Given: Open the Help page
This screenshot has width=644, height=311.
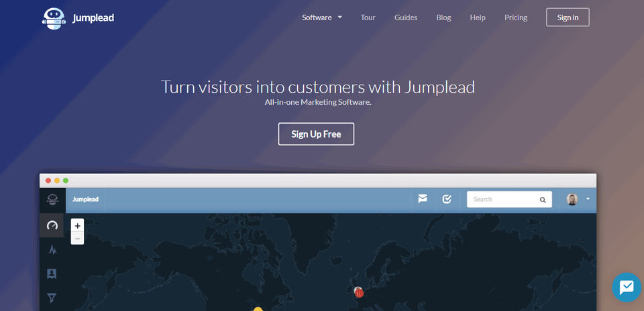Looking at the screenshot, I should [x=477, y=17].
